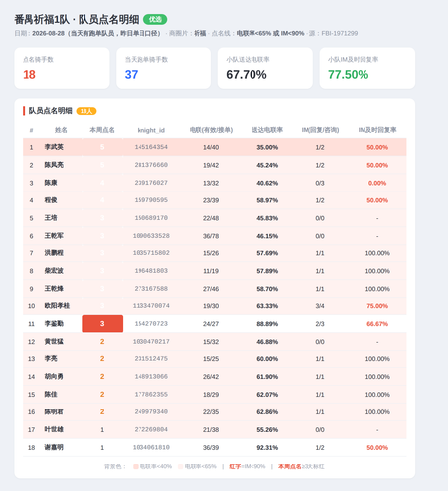The width and height of the screenshot is (448, 491).
Task: Click the name 陈康 in row 3
Action: click(x=51, y=183)
